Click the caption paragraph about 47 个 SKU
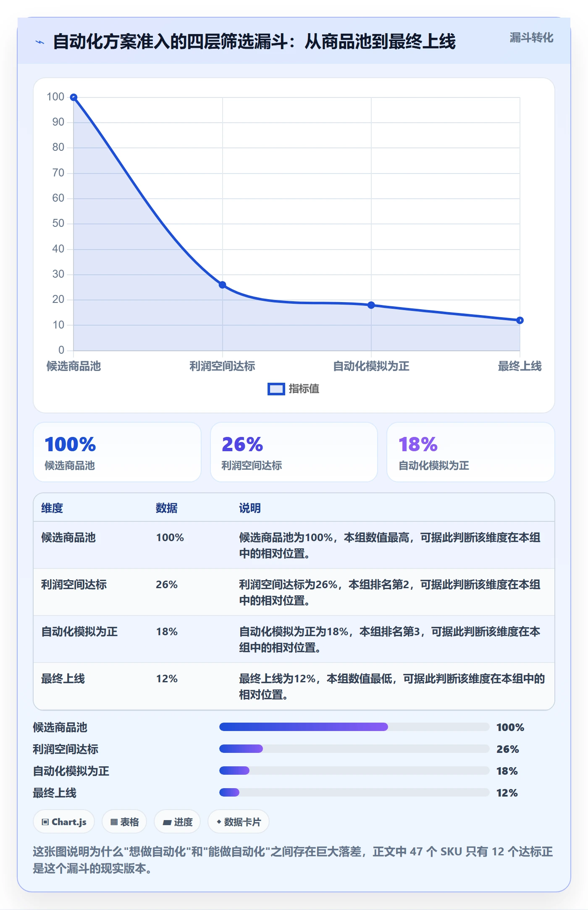 click(293, 860)
